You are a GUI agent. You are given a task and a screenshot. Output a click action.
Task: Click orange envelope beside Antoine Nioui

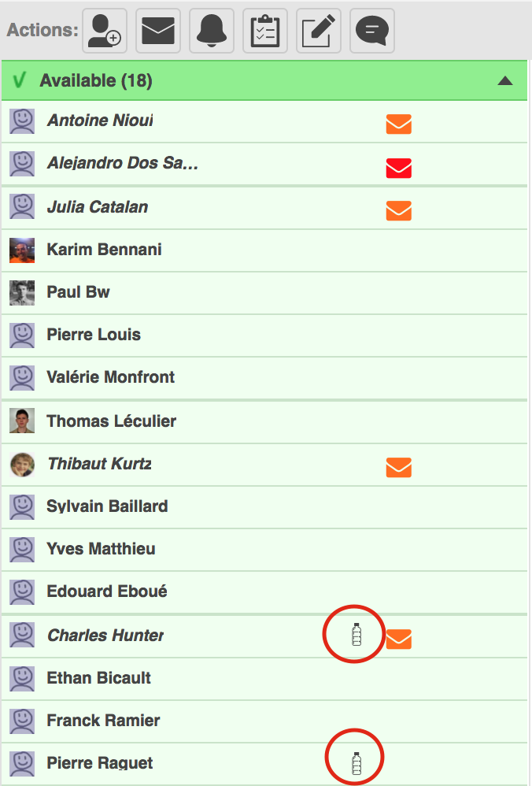click(399, 124)
